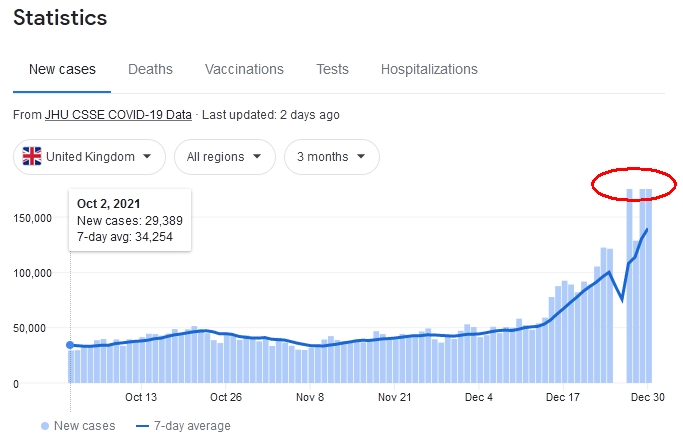Click the 150,000 y-axis value
Image resolution: width=683 pixels, height=445 pixels.
tap(32, 218)
